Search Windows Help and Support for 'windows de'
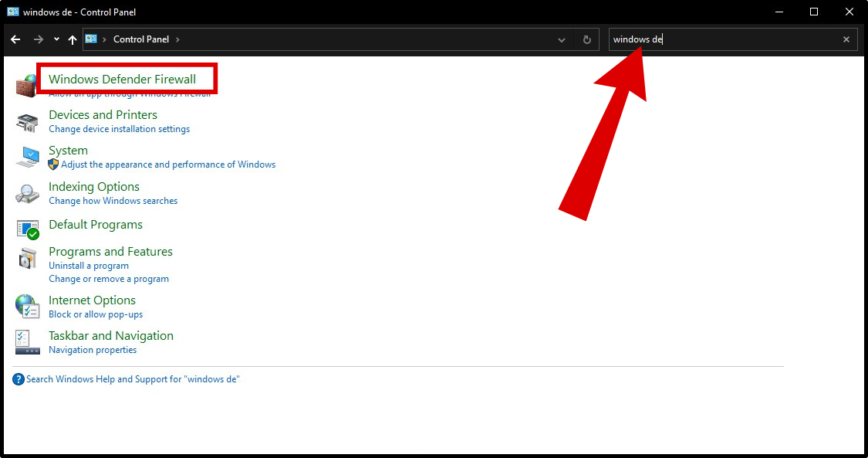 pos(133,379)
